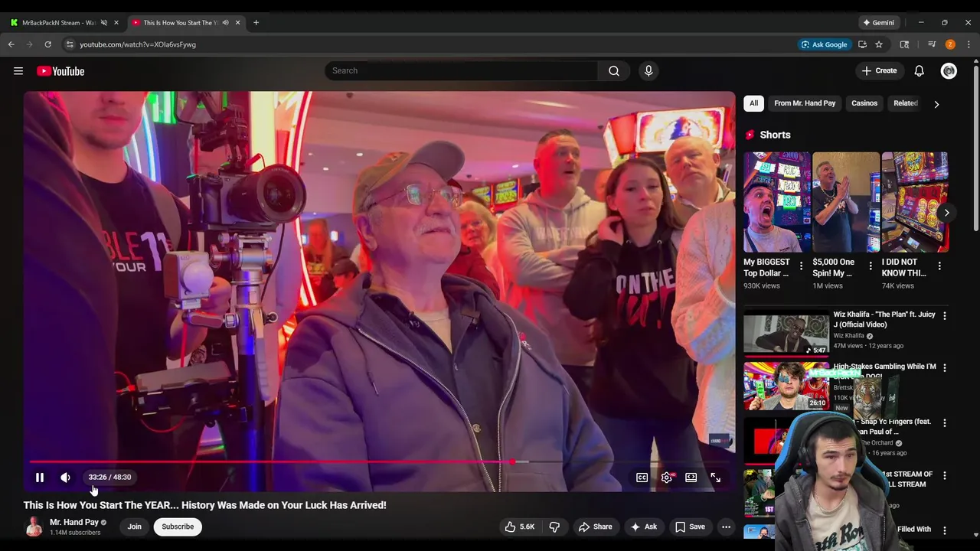Screen dimensions: 980x551
Task: Open the Wiz Khalifa The Plan video thumbnail
Action: pyautogui.click(x=786, y=334)
